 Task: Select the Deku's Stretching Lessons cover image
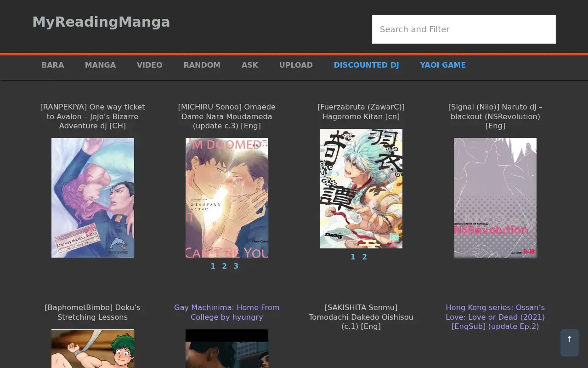(93, 349)
